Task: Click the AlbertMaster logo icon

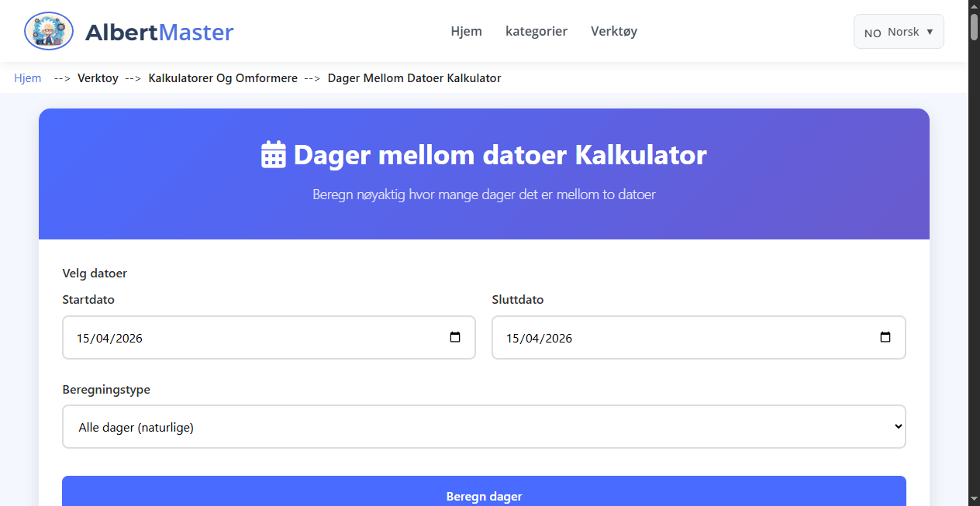Action: pyautogui.click(x=48, y=31)
